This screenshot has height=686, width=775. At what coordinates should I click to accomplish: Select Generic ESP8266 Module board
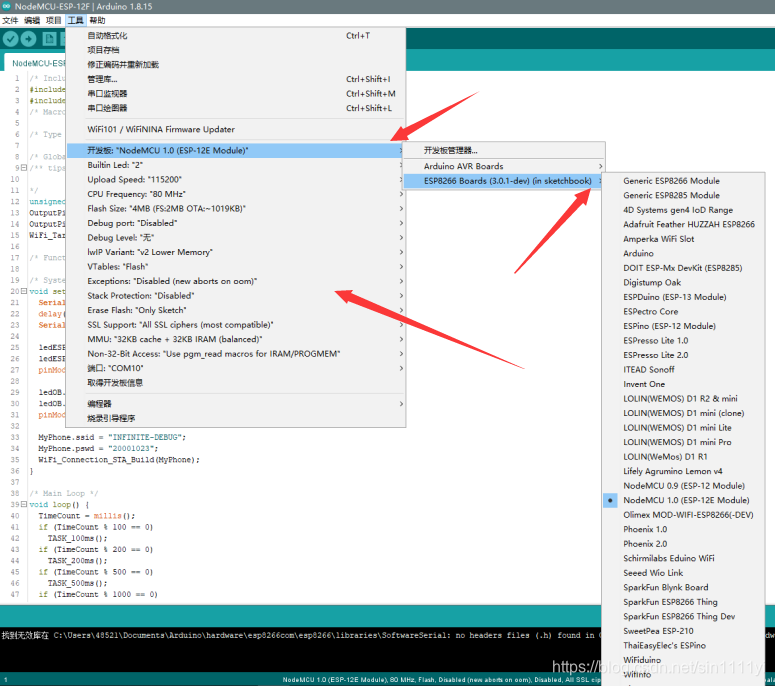click(684, 181)
